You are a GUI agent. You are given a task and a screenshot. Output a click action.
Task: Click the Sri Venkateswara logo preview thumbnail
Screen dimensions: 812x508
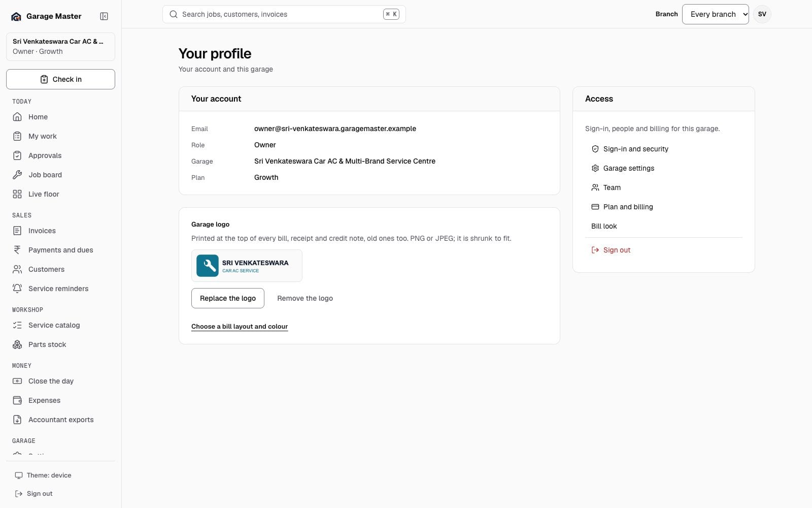(247, 266)
